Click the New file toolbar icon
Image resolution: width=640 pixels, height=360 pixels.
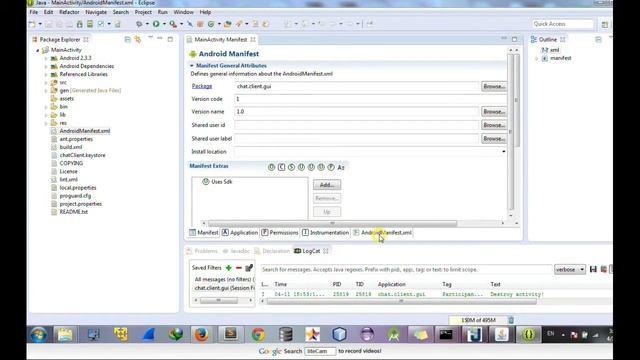click(x=32, y=24)
